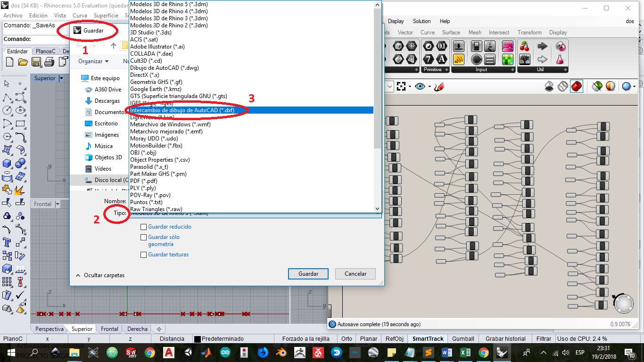The height and width of the screenshot is (362, 644).
Task: Click the Grasshopper Number Slider component icon
Action: (459, 46)
